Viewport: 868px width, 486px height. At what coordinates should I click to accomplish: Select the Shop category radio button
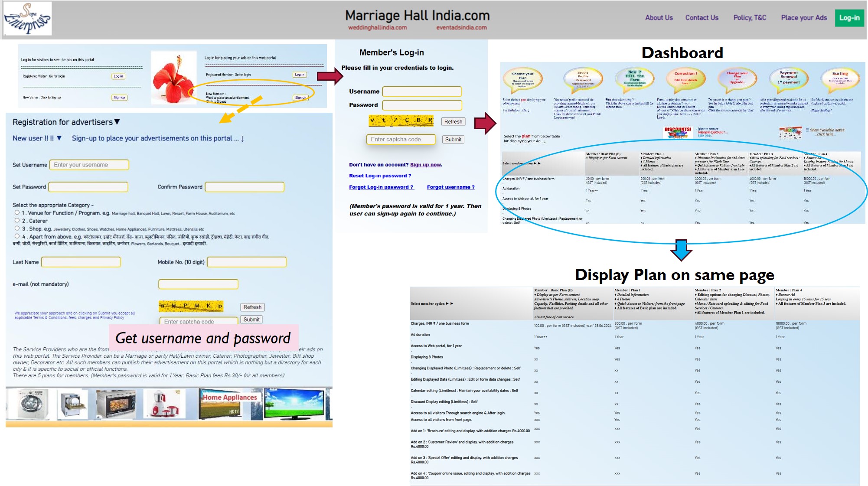[17, 228]
